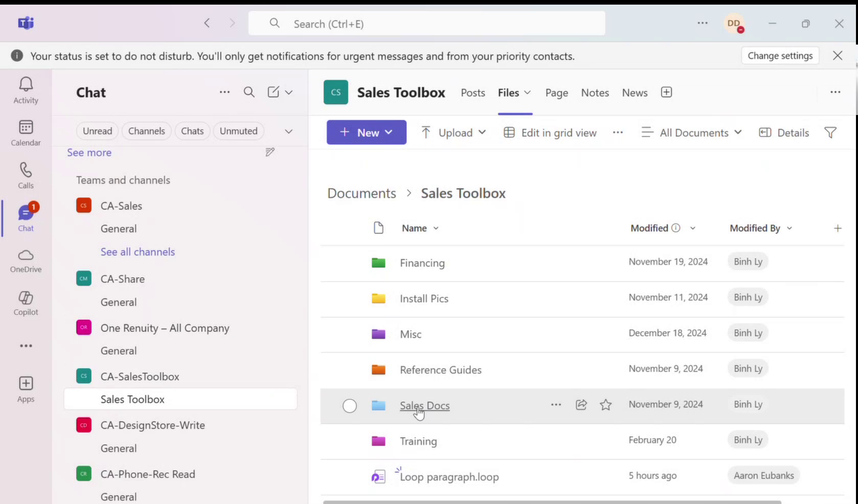The image size is (858, 504).
Task: Switch to the Calls view
Action: [x=26, y=175]
